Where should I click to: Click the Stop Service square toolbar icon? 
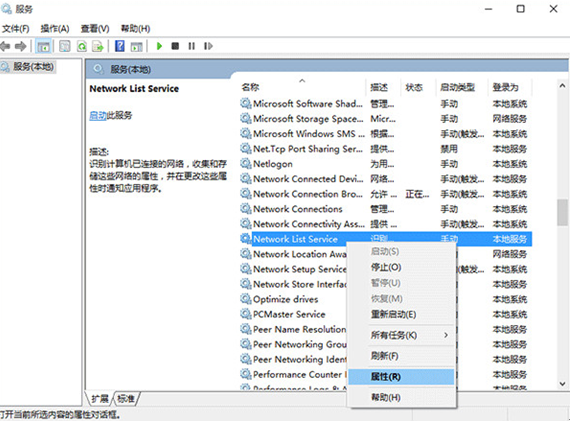(x=175, y=46)
